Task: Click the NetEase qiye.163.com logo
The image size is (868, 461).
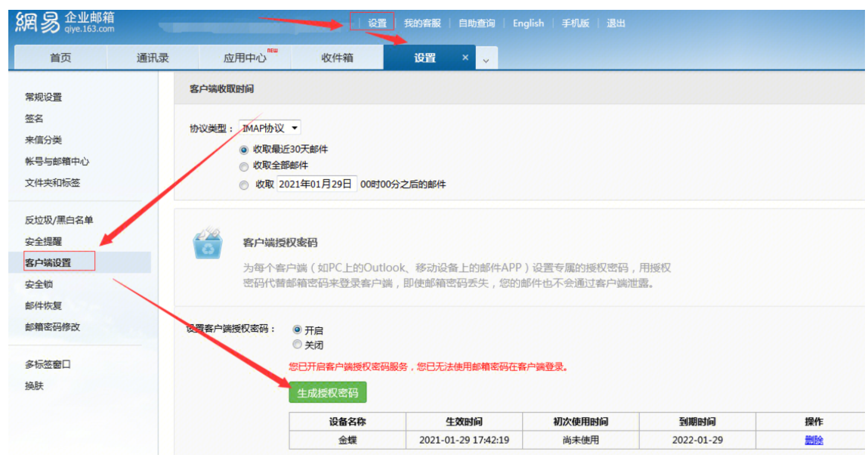Action: coord(65,23)
